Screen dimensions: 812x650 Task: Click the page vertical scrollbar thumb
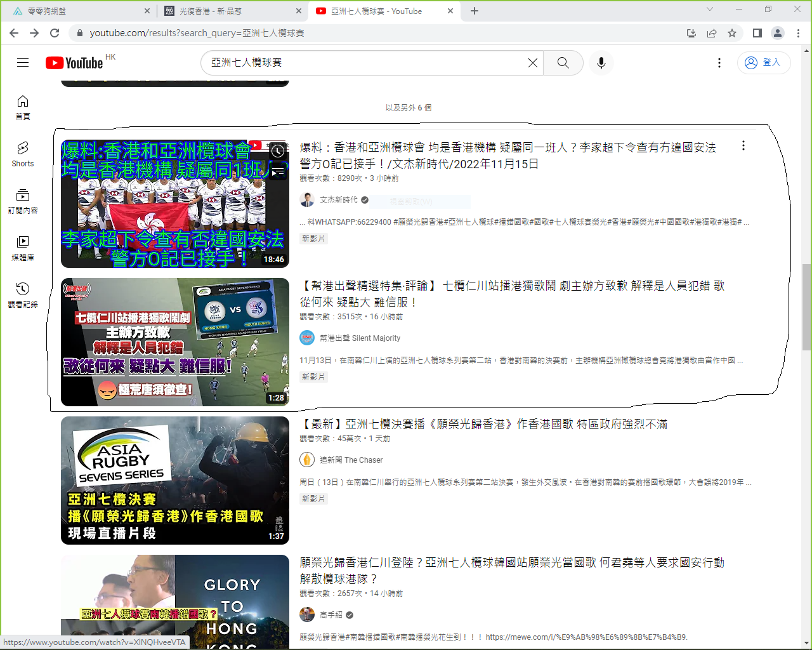pos(806,307)
